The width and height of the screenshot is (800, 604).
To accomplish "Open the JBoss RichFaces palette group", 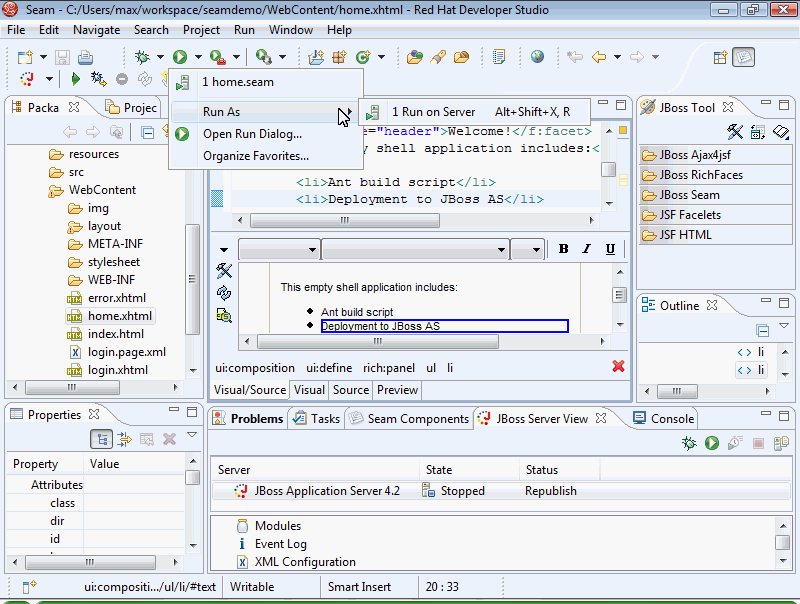I will (715, 175).
